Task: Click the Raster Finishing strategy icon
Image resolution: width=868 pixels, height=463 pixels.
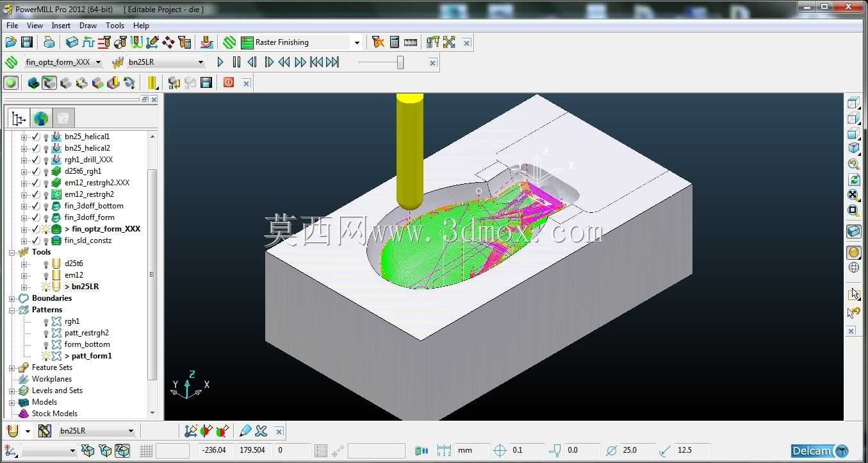Action: (x=247, y=42)
